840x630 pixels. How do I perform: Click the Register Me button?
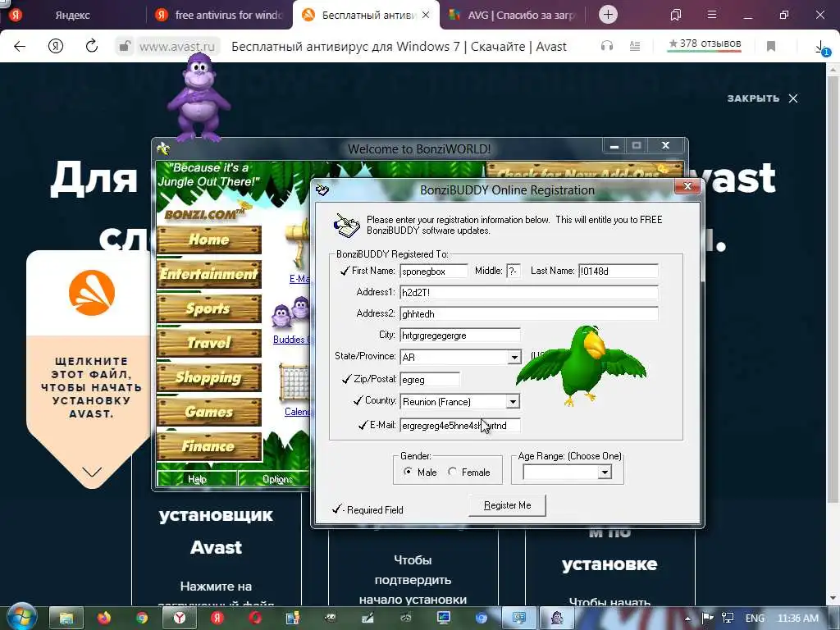click(x=507, y=505)
